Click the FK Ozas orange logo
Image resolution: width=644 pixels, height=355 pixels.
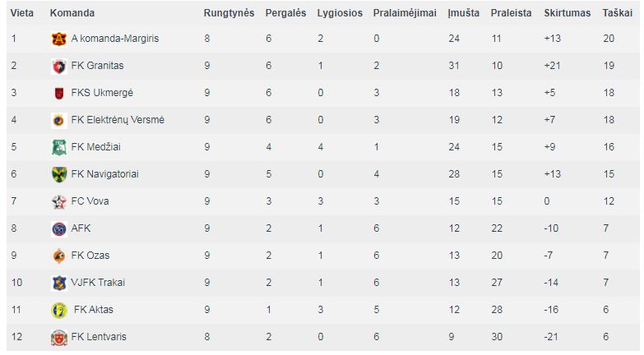tap(59, 256)
